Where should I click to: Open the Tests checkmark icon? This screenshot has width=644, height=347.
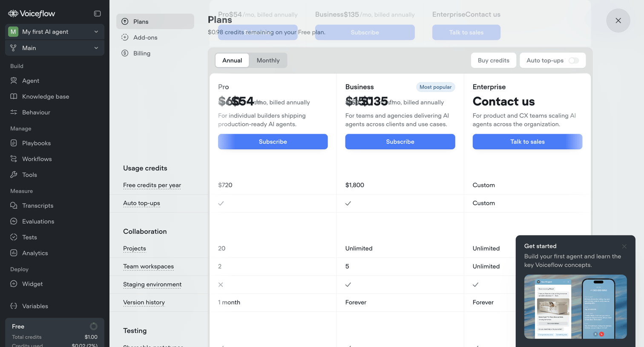click(x=14, y=237)
